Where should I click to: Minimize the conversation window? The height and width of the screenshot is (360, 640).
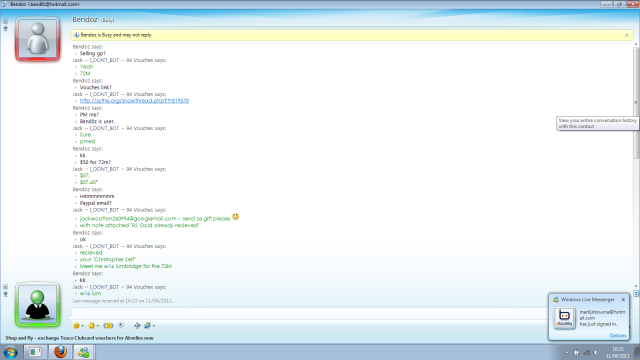click(x=606, y=4)
